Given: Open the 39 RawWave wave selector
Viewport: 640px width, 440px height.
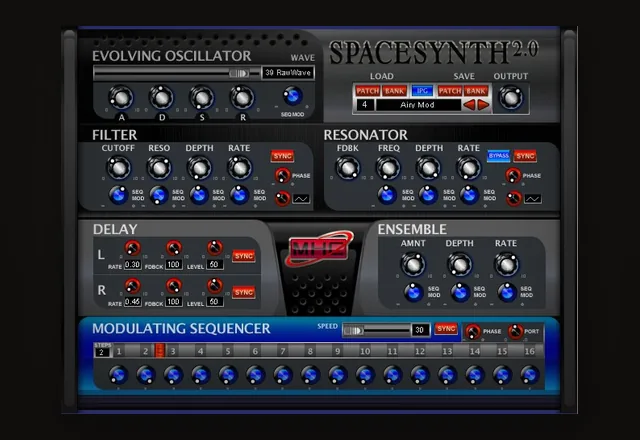Looking at the screenshot, I should (x=288, y=73).
